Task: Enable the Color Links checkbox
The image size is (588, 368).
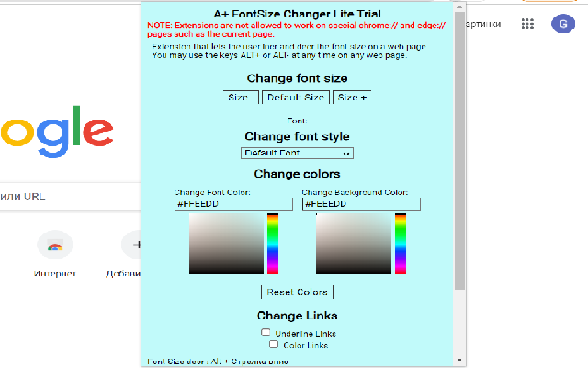Action: (274, 344)
